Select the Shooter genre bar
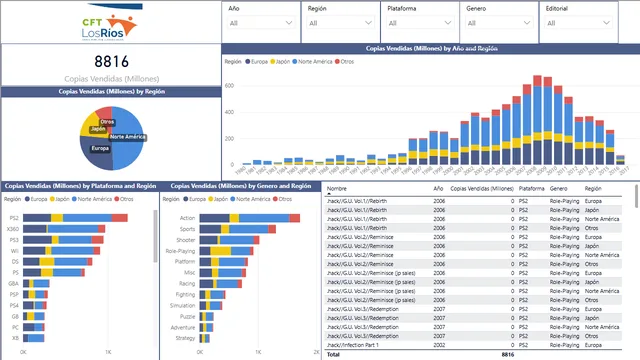This screenshot has height=360, width=640. coord(229,240)
